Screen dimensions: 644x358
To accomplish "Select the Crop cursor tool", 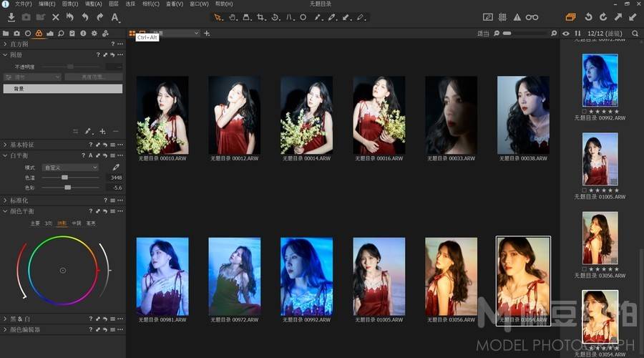I will [x=261, y=17].
